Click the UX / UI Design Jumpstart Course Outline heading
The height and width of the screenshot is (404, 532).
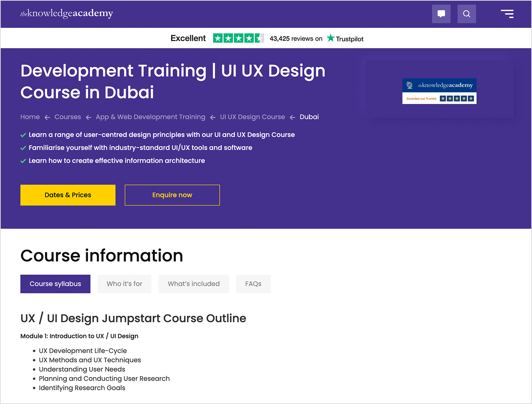[133, 318]
